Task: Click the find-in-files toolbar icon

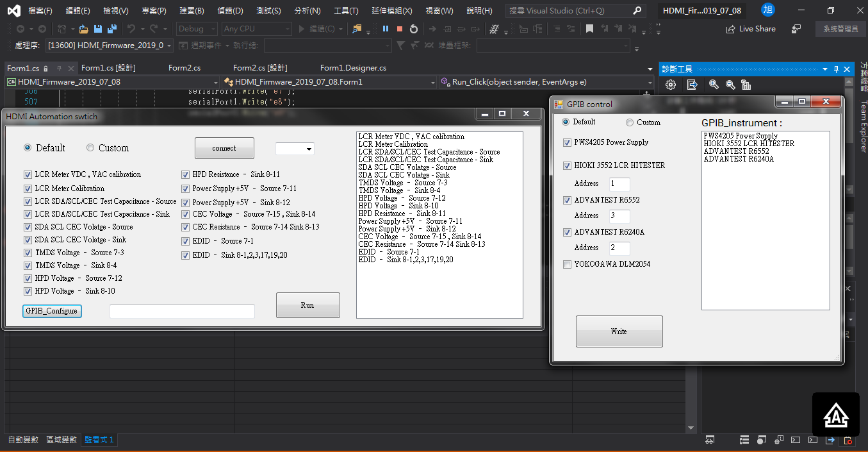Action: tap(357, 29)
